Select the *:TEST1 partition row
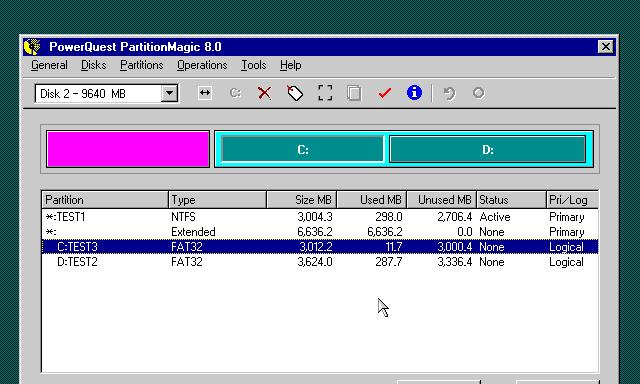This screenshot has width=640, height=384. point(320,217)
